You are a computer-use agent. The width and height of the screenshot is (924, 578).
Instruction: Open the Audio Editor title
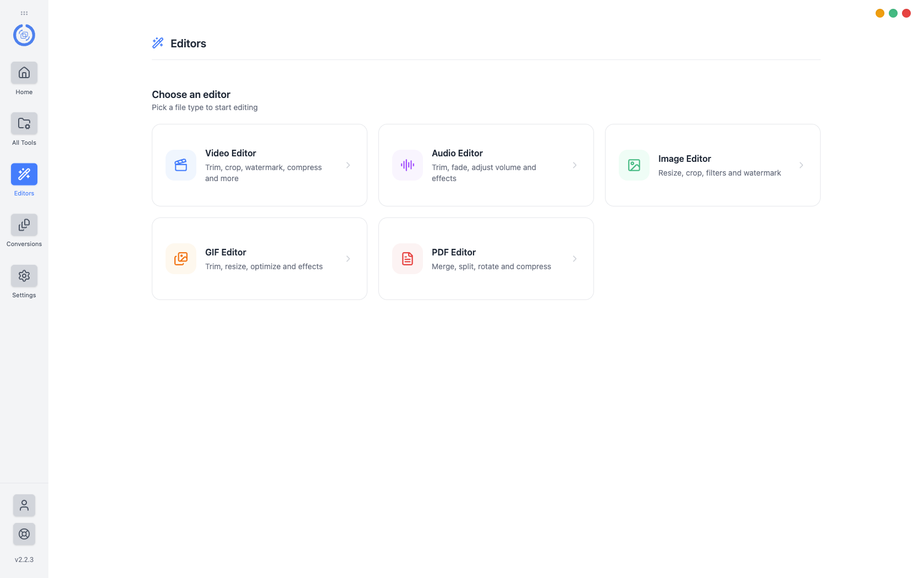coord(457,153)
